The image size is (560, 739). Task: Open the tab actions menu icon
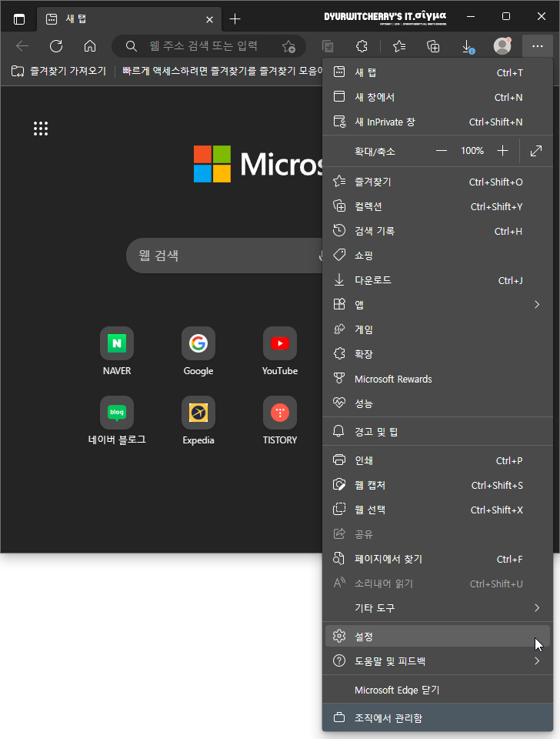click(19, 19)
